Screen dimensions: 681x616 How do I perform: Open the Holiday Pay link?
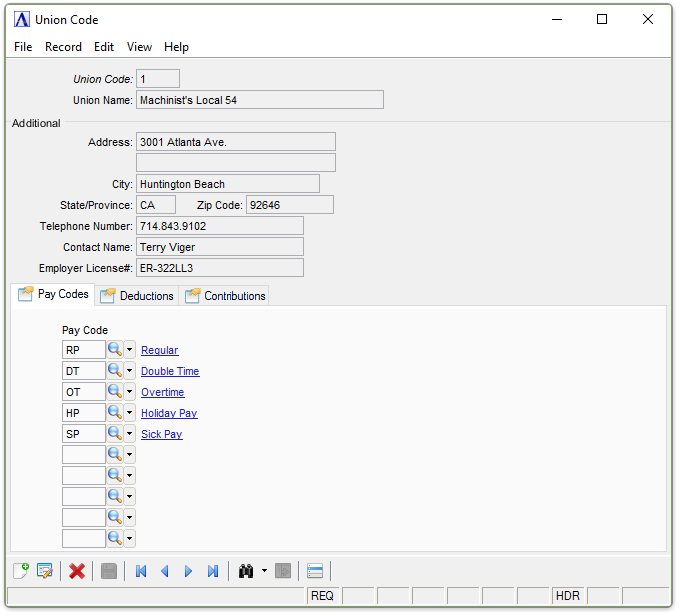coord(169,413)
